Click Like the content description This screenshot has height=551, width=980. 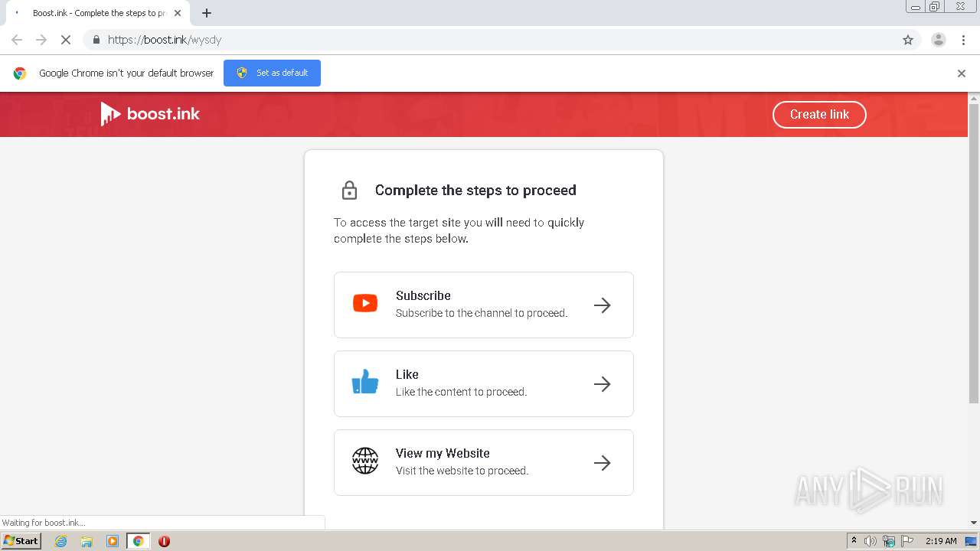click(461, 392)
